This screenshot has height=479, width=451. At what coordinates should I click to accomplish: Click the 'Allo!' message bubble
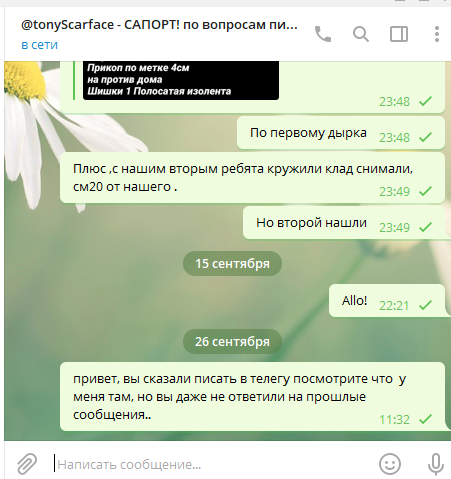coord(387,301)
